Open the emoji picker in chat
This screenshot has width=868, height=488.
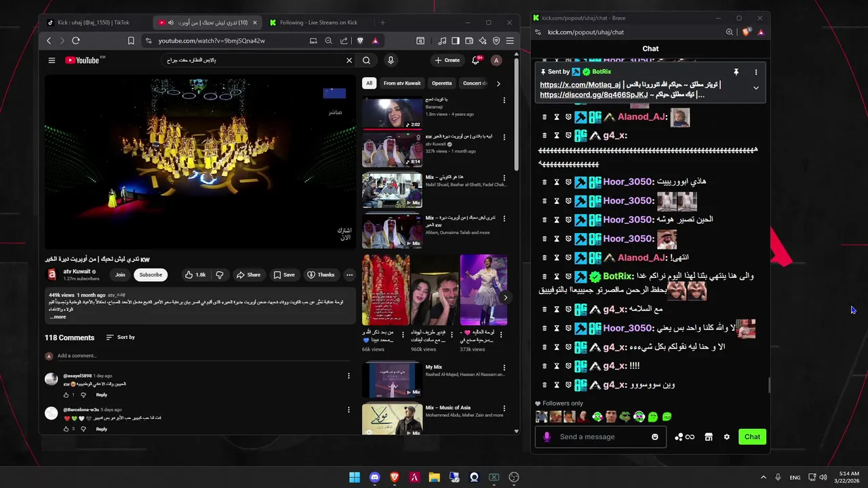pyautogui.click(x=655, y=437)
